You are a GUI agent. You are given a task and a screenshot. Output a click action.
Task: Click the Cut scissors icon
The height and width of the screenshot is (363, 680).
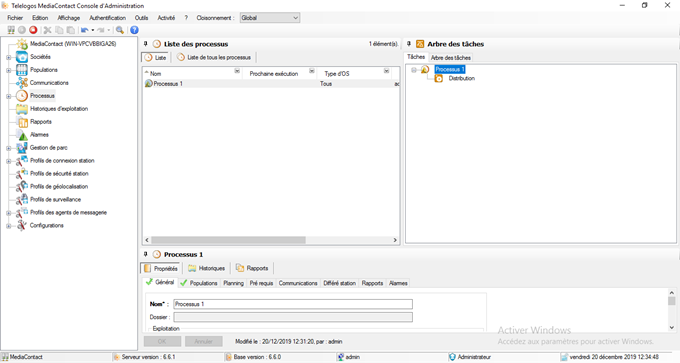[48, 30]
